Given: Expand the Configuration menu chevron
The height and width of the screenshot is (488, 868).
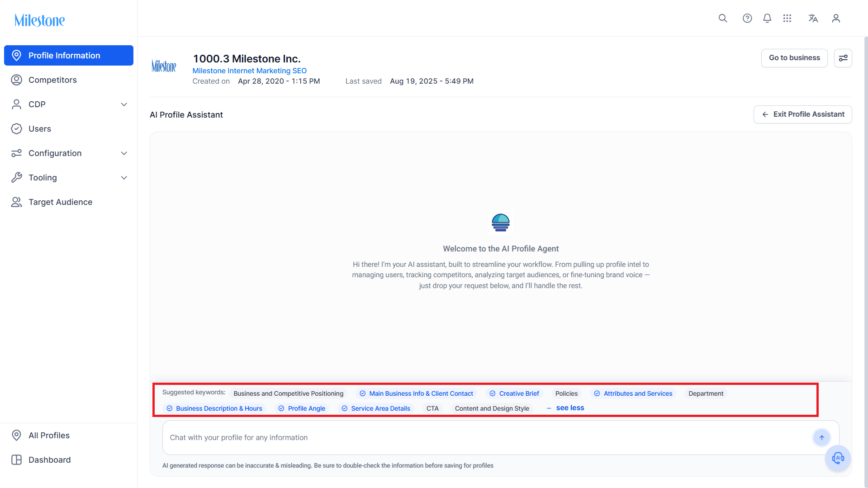Looking at the screenshot, I should (124, 153).
